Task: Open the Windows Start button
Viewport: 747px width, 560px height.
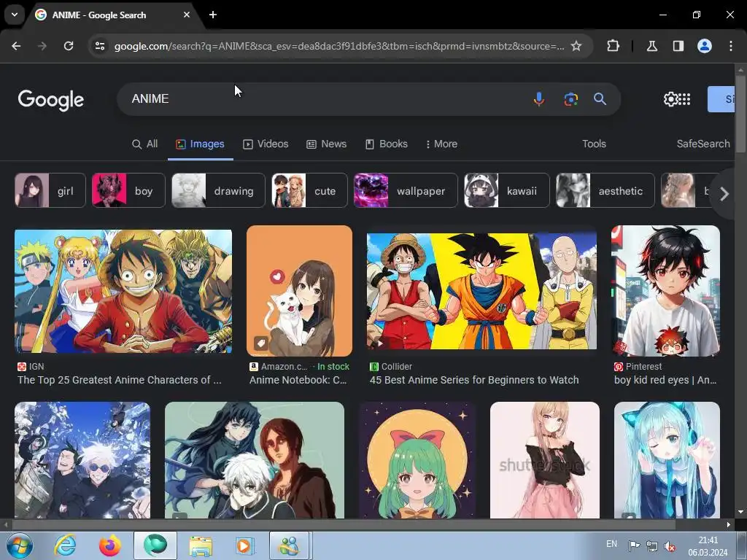Action: [19, 545]
